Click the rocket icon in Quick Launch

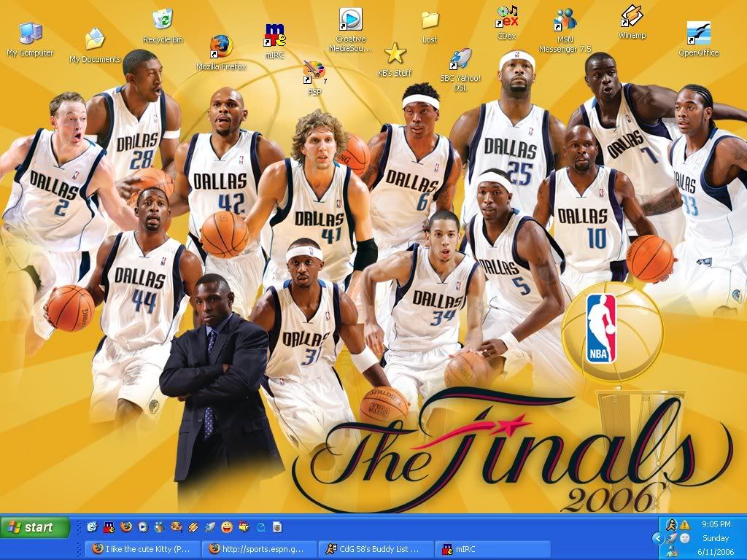tap(210, 526)
